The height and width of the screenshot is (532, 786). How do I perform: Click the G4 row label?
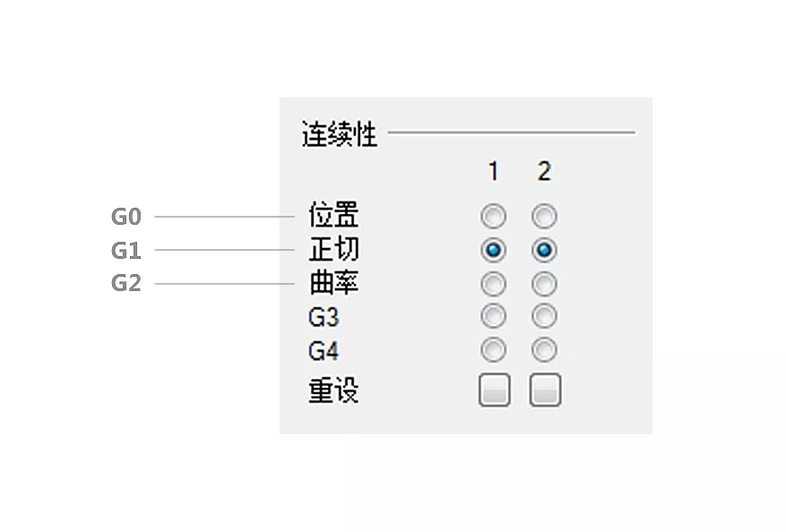click(324, 350)
